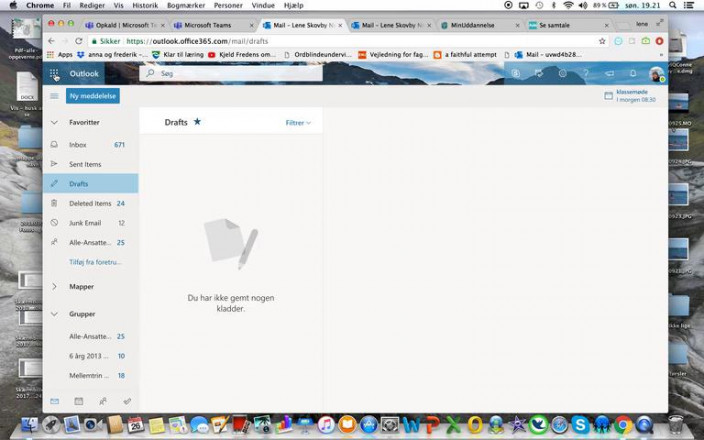Toggle the Drafts favorite star
The width and height of the screenshot is (704, 440).
pos(197,122)
